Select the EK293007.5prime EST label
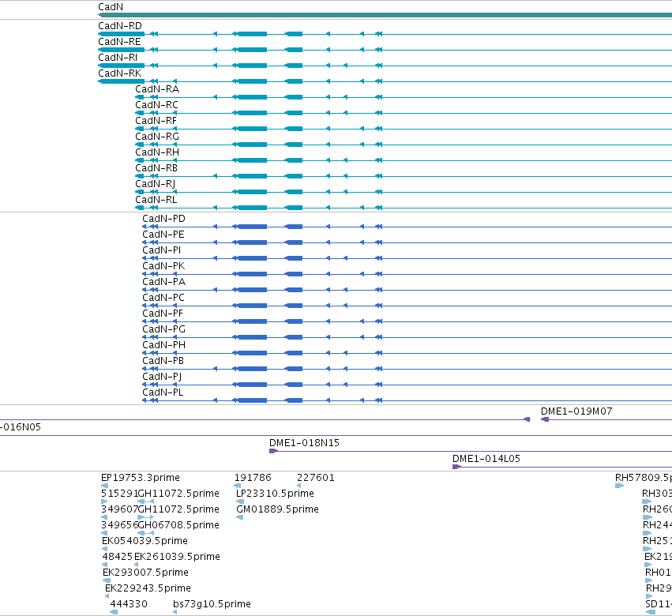Screen dimensions: 672x616 [x=146, y=573]
